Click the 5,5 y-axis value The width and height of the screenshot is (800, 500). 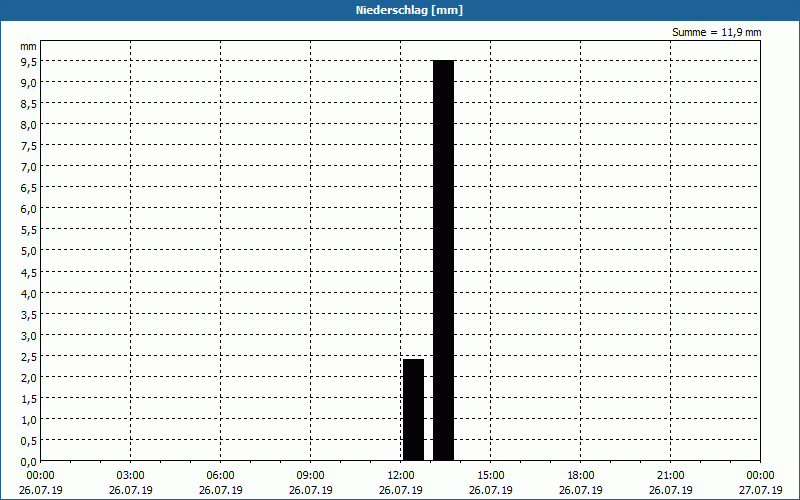click(28, 230)
